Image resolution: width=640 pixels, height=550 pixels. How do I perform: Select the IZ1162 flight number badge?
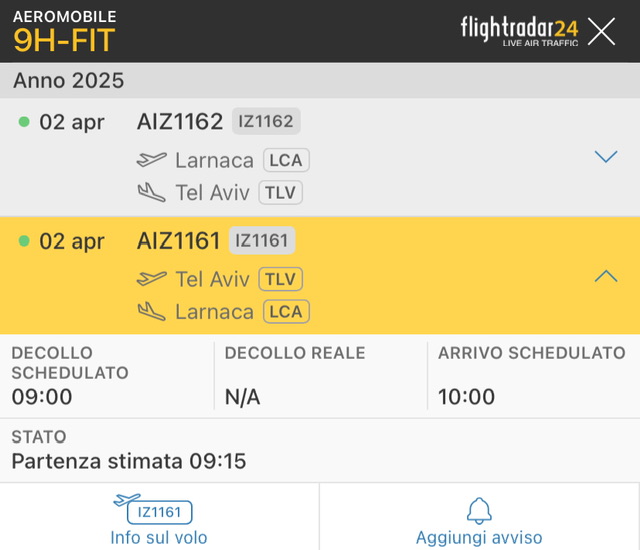(266, 122)
